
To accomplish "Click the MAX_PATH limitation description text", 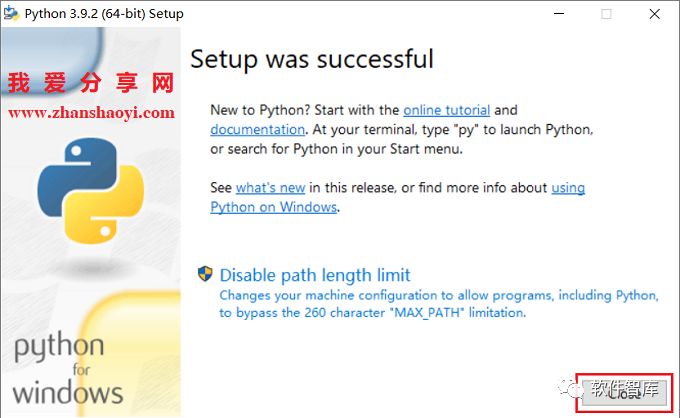I will [x=439, y=304].
